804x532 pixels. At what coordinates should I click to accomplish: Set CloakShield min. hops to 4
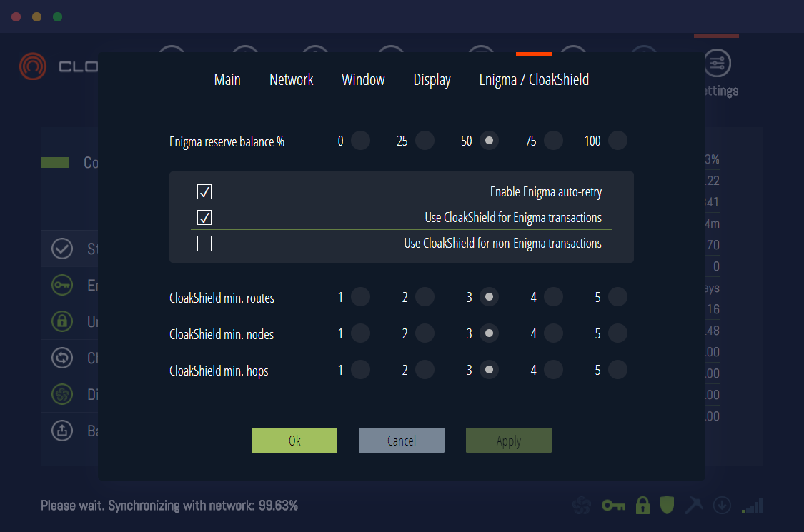553,369
